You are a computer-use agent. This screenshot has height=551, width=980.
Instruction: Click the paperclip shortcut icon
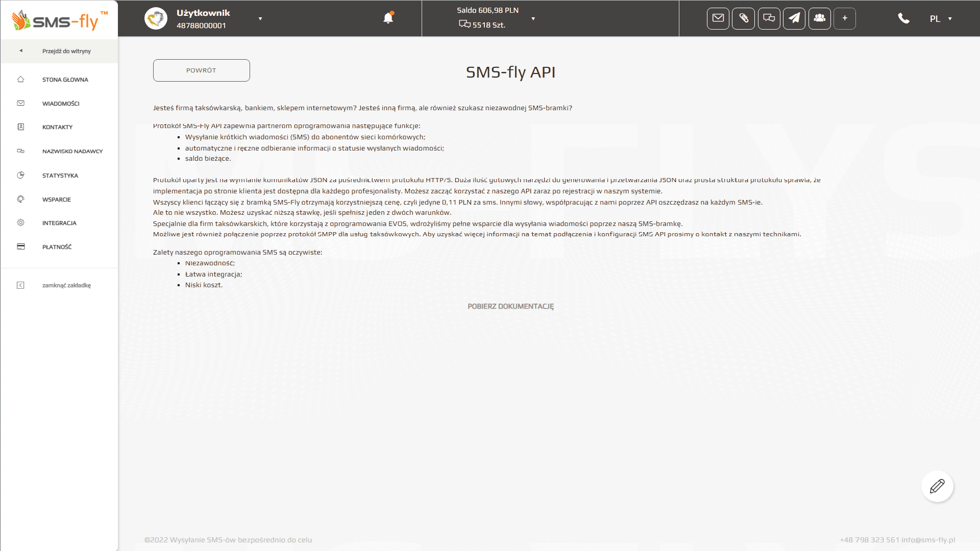pos(743,18)
